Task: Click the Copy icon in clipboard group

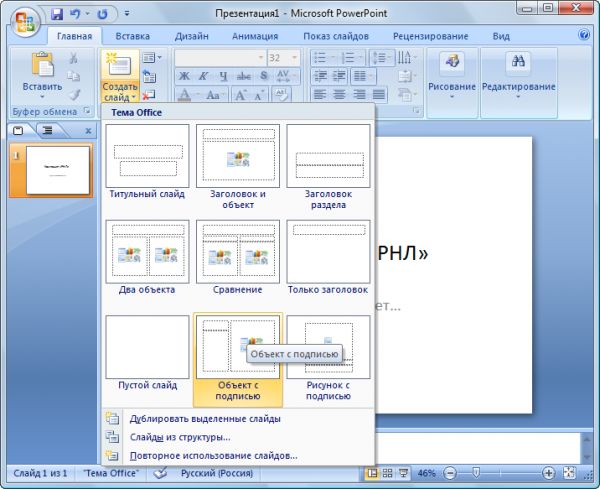Action: coord(73,76)
